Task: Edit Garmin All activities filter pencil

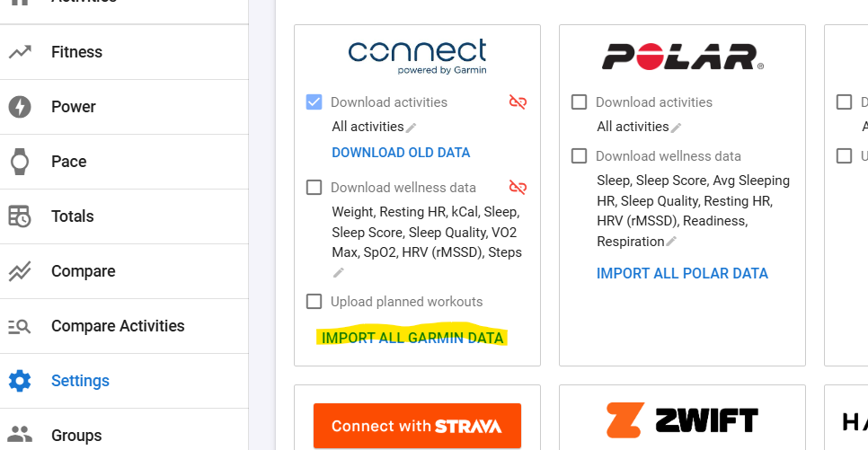Action: click(x=412, y=128)
